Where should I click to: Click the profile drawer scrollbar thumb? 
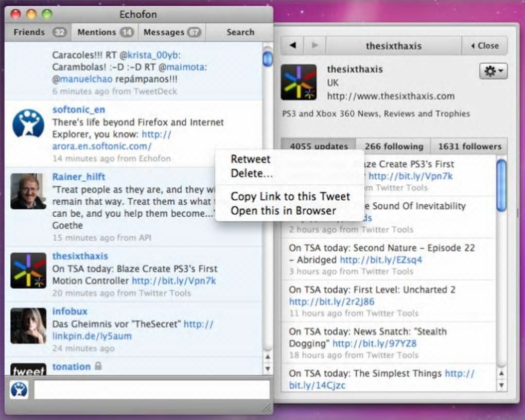pos(501,185)
